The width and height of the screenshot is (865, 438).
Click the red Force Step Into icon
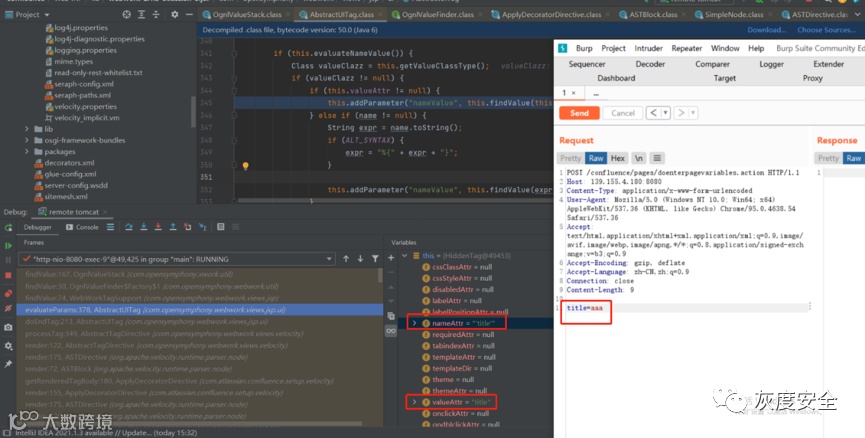tap(158, 227)
